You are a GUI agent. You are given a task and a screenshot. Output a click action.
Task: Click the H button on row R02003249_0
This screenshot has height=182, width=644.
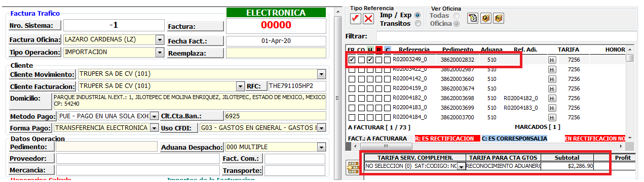(x=552, y=60)
